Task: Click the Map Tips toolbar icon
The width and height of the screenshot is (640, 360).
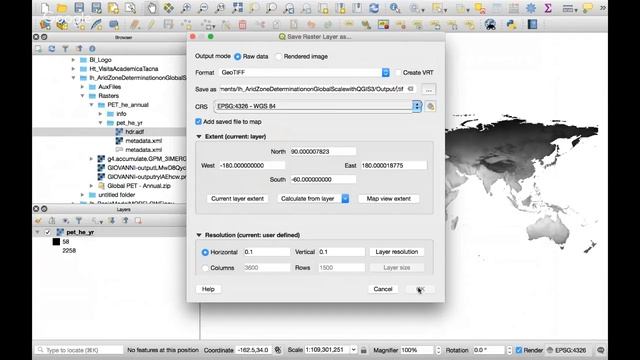Action: tap(588, 8)
